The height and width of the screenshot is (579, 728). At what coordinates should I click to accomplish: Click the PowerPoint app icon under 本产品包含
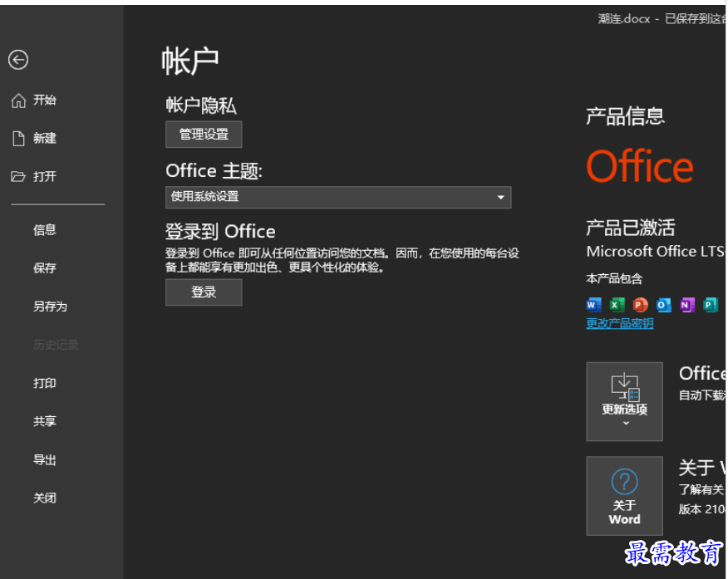click(x=640, y=305)
